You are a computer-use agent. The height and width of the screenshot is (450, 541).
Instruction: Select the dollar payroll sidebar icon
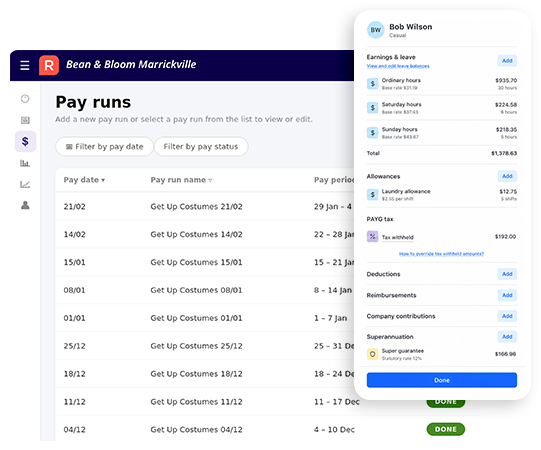(25, 141)
